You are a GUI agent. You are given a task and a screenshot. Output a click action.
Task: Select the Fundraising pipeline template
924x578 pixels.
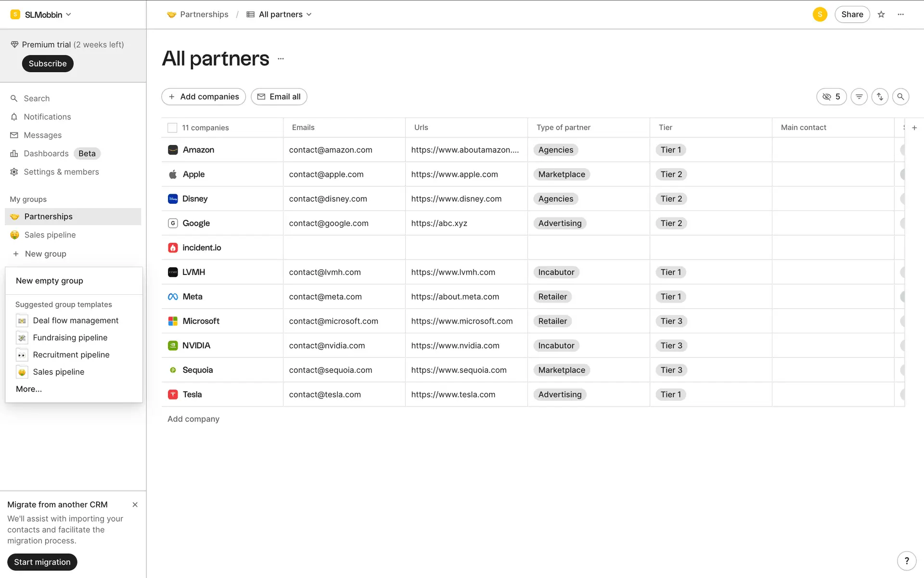tap(70, 338)
